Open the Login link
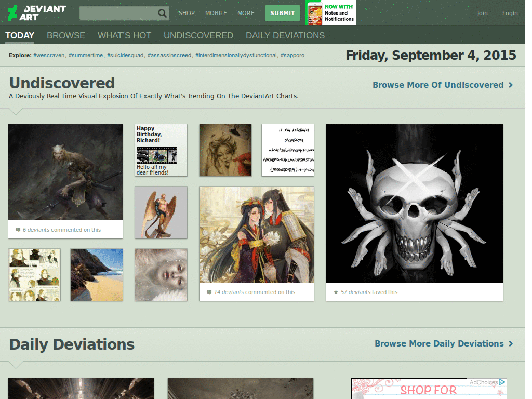Image resolution: width=532 pixels, height=399 pixels. pyautogui.click(x=510, y=13)
